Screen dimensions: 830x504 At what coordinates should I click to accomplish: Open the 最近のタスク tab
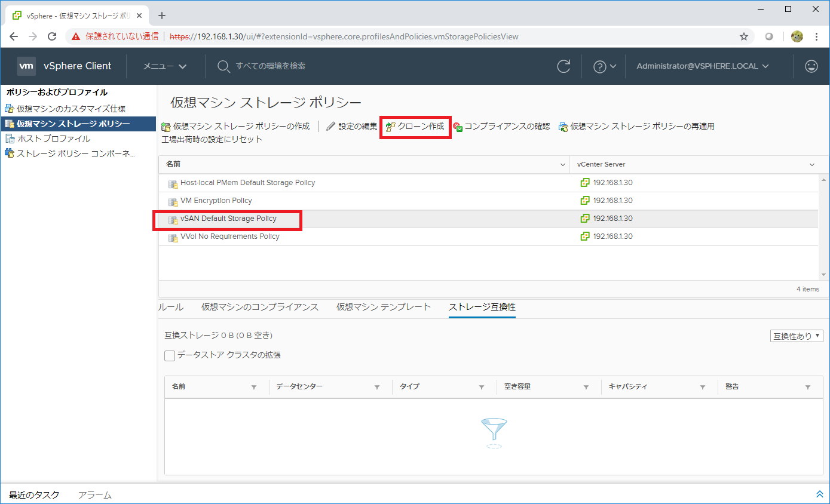(x=34, y=494)
